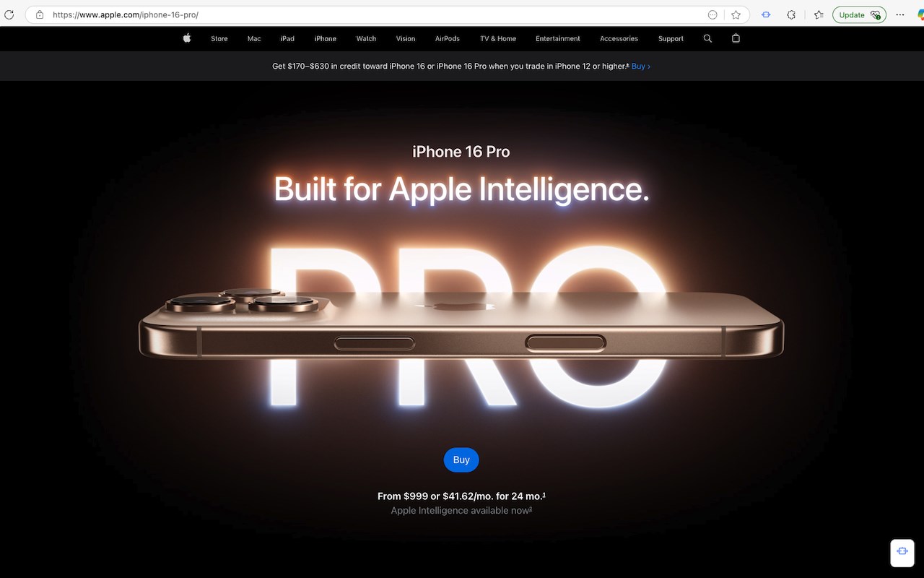Image resolution: width=924 pixels, height=578 pixels.
Task: Click the blue Buy button
Action: point(461,460)
